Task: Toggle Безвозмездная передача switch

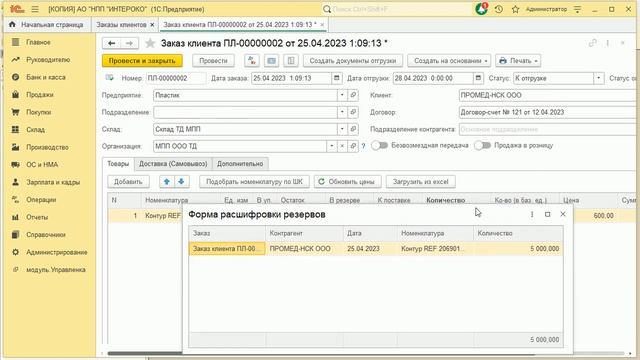Action: [379, 146]
